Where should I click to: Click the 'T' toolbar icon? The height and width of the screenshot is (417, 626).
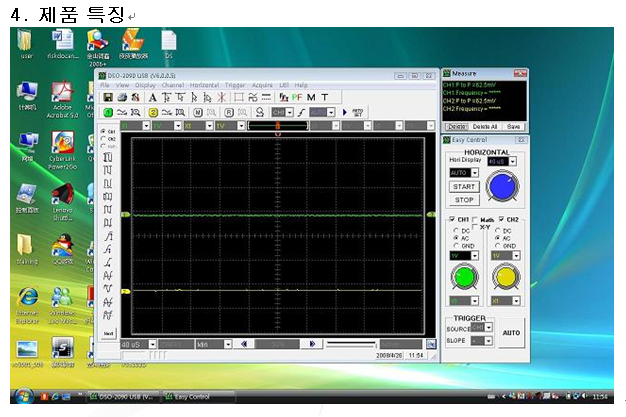point(325,97)
